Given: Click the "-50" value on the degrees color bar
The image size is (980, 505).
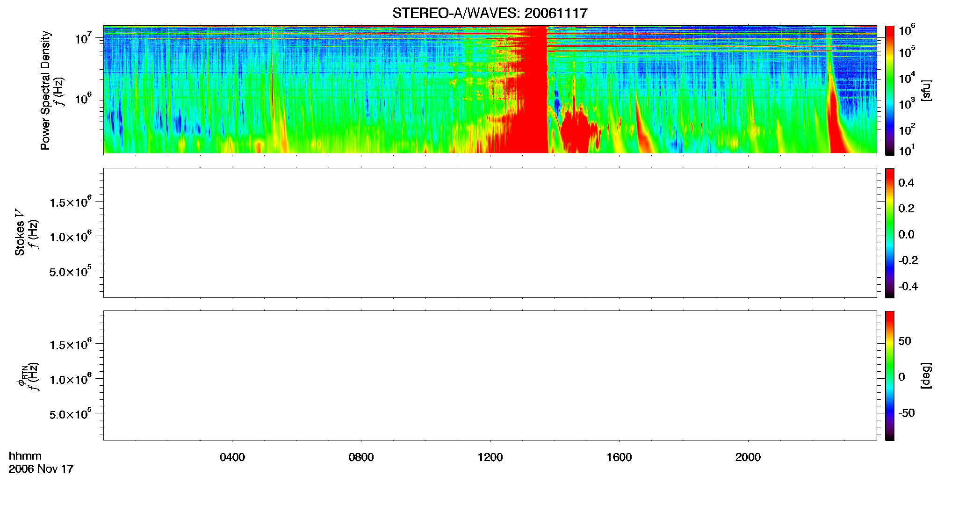Looking at the screenshot, I should pyautogui.click(x=907, y=413).
